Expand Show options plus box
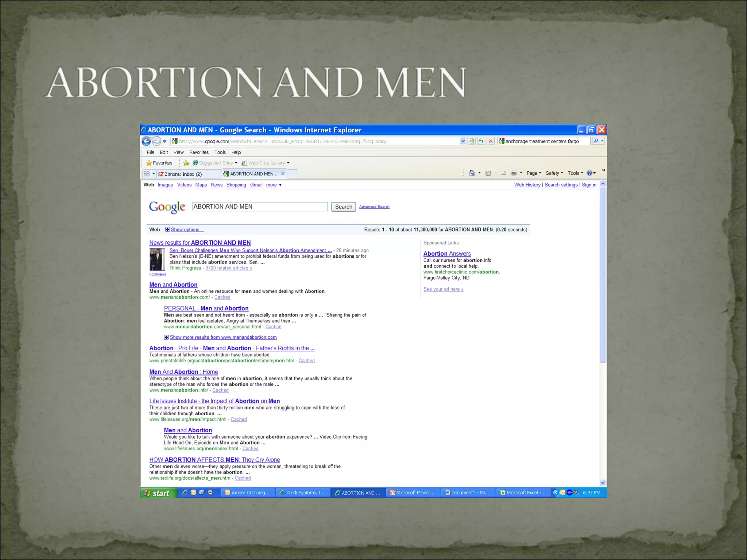Viewport: 747px width, 560px height. point(167,229)
